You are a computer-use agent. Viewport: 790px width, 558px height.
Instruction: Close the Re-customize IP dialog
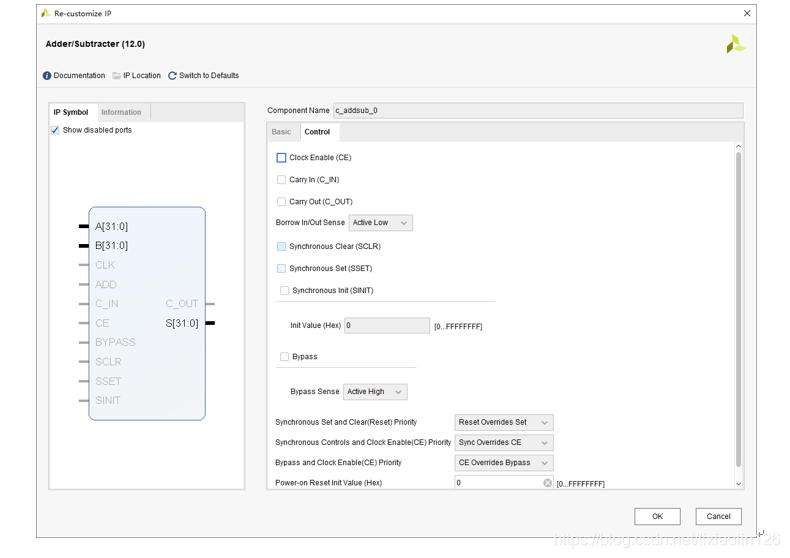pos(747,13)
